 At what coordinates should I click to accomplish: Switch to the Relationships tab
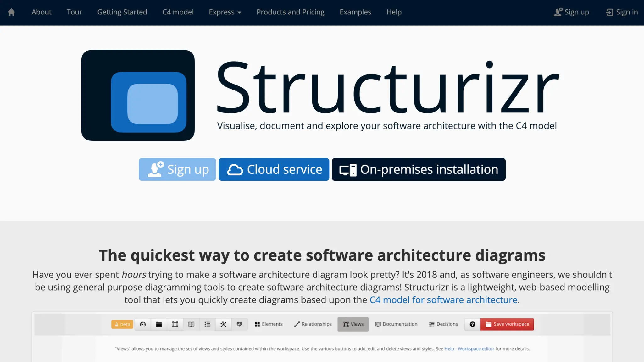coord(313,324)
